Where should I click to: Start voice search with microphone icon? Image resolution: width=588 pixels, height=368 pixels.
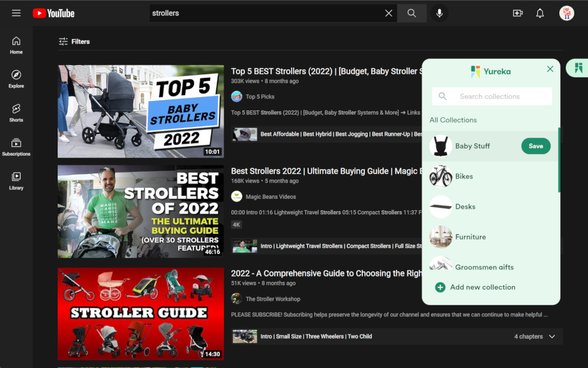(x=440, y=13)
